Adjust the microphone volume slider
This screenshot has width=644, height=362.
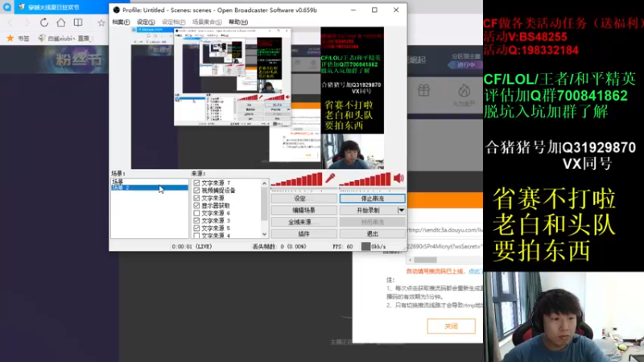coord(297,179)
